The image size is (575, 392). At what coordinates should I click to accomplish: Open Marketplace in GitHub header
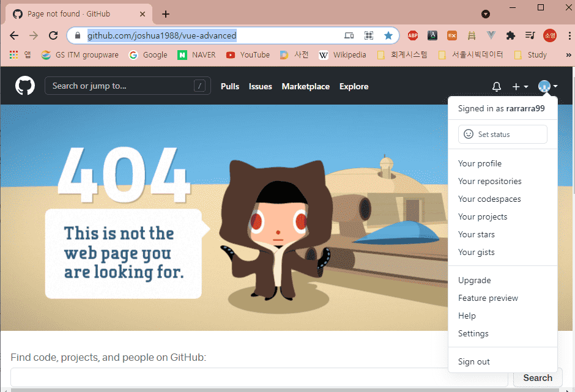(305, 87)
